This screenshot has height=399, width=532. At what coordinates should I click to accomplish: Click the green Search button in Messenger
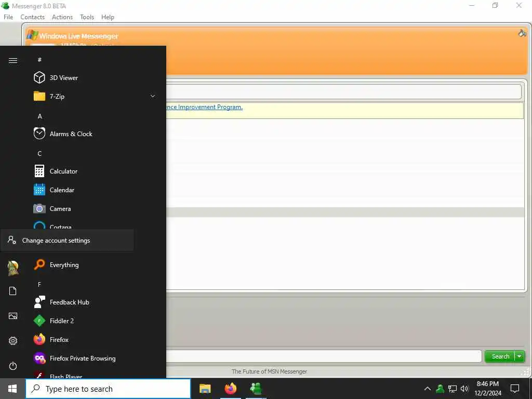tap(500, 356)
